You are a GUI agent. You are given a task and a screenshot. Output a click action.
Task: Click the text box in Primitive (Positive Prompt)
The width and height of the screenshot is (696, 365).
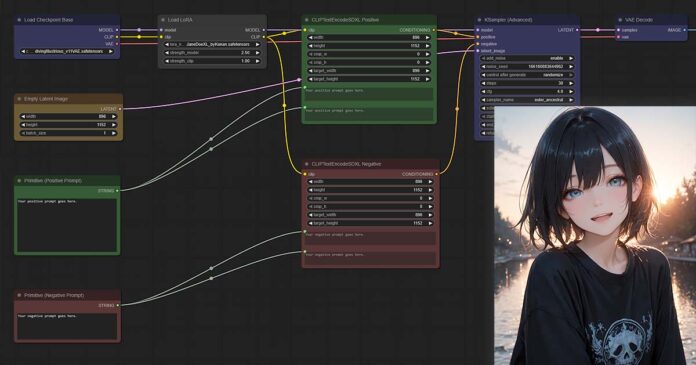67,225
